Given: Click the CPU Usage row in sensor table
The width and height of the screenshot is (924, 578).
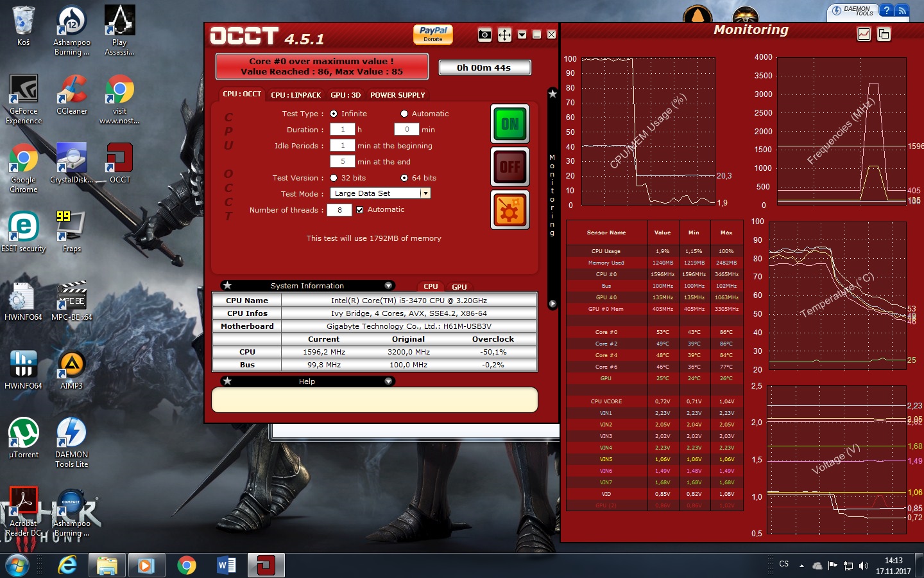Looking at the screenshot, I should click(x=654, y=251).
